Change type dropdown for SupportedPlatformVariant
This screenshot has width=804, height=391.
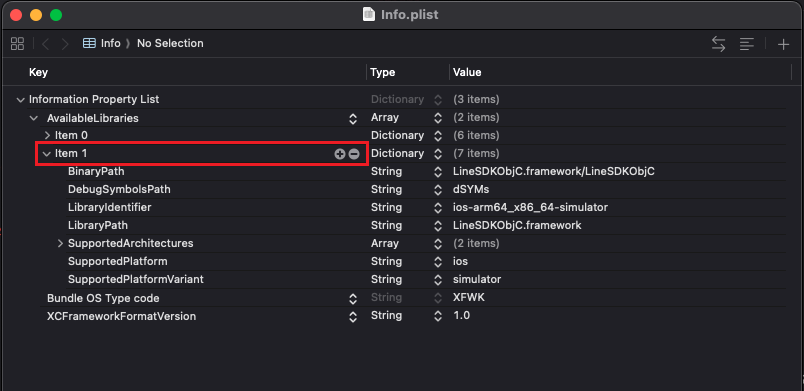[437, 279]
